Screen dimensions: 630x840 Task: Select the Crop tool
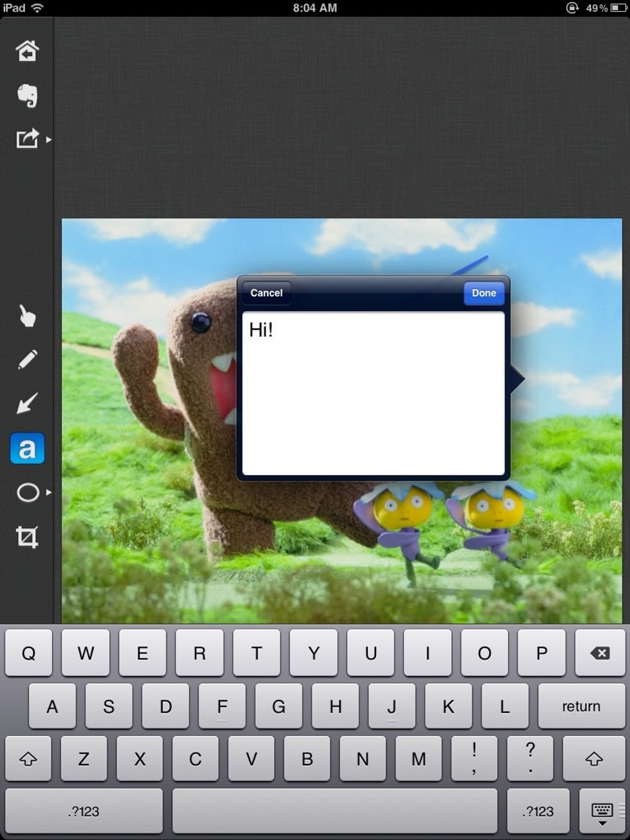coord(27,536)
